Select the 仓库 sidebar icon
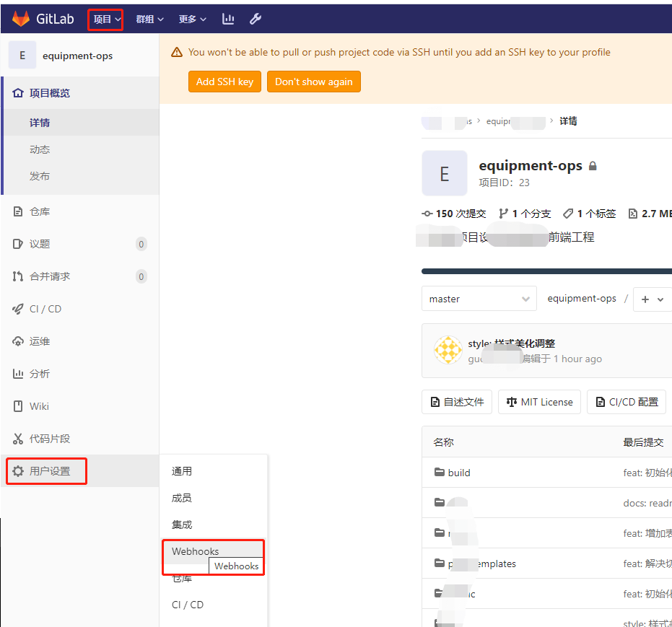This screenshot has width=672, height=627. (17, 211)
